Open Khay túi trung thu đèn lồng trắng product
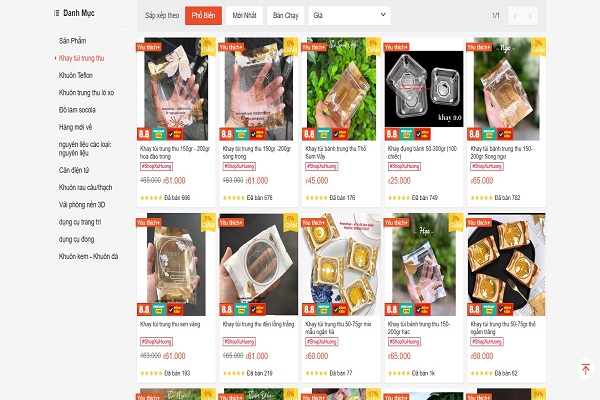The image size is (600, 400). click(258, 324)
